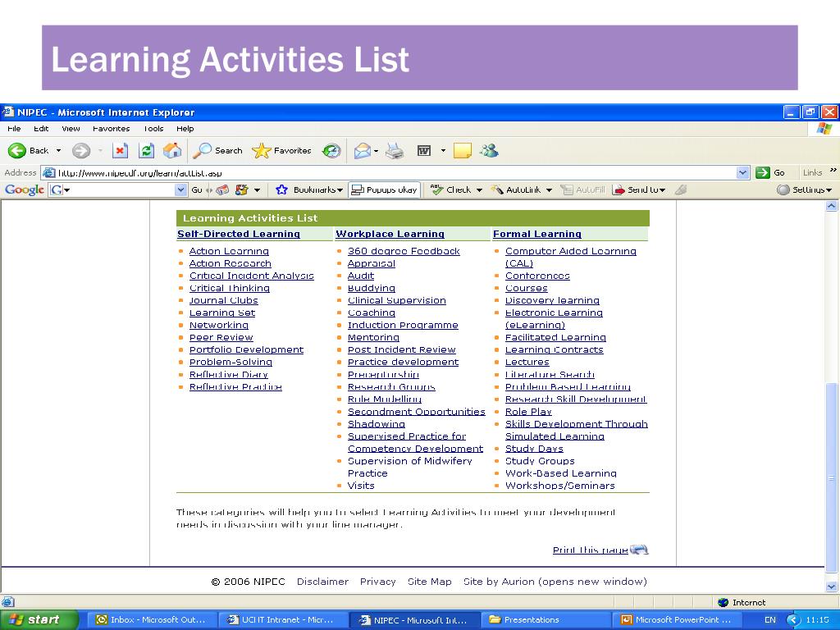Image resolution: width=840 pixels, height=630 pixels.
Task: Switch to UCI IT Intranet taskbar button
Action: pos(282,620)
